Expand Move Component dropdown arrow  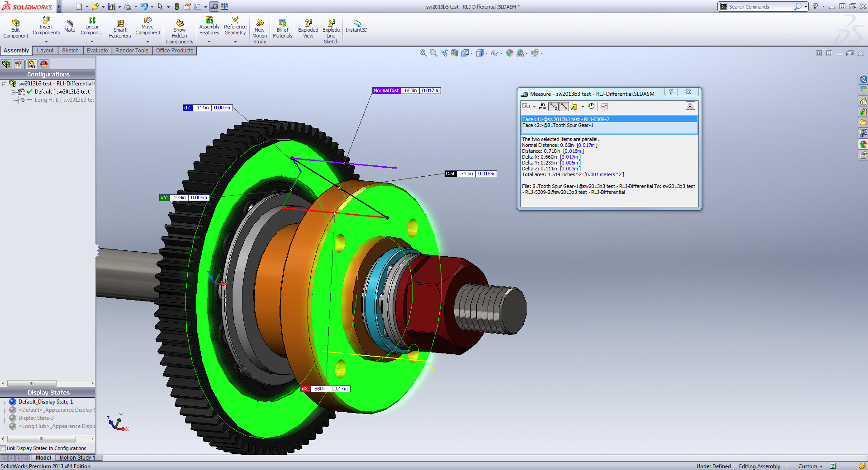[147, 42]
